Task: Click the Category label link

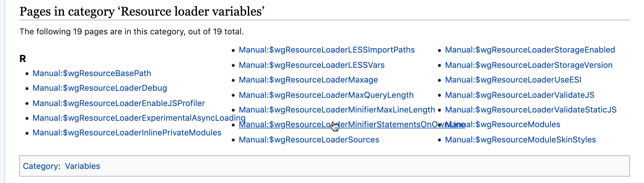Action: [40, 166]
